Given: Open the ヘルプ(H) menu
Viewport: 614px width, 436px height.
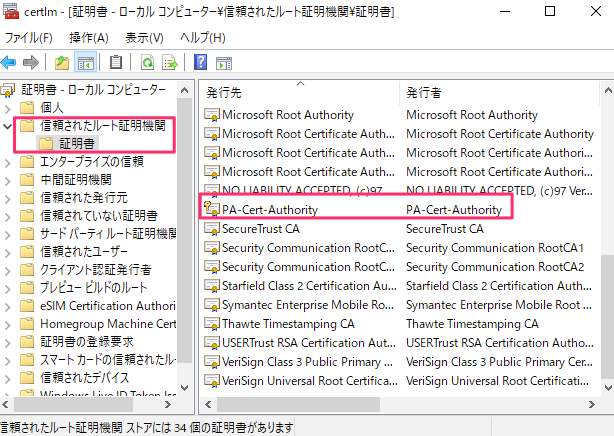Looking at the screenshot, I should coord(203,38).
